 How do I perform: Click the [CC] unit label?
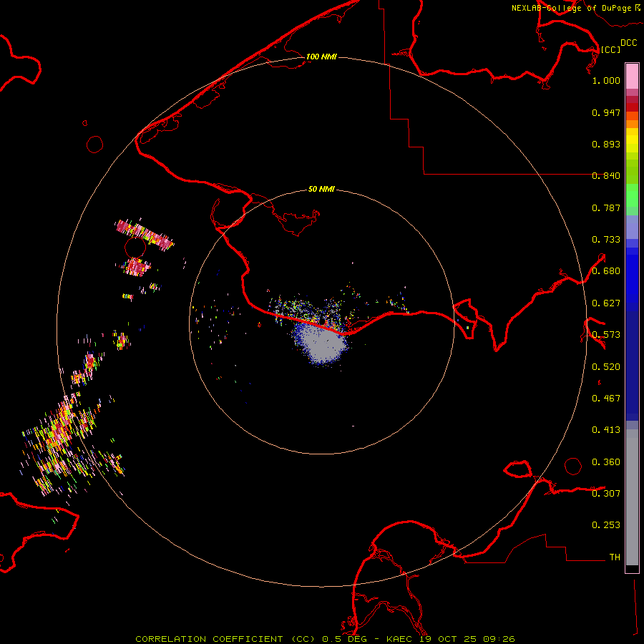tap(611, 49)
